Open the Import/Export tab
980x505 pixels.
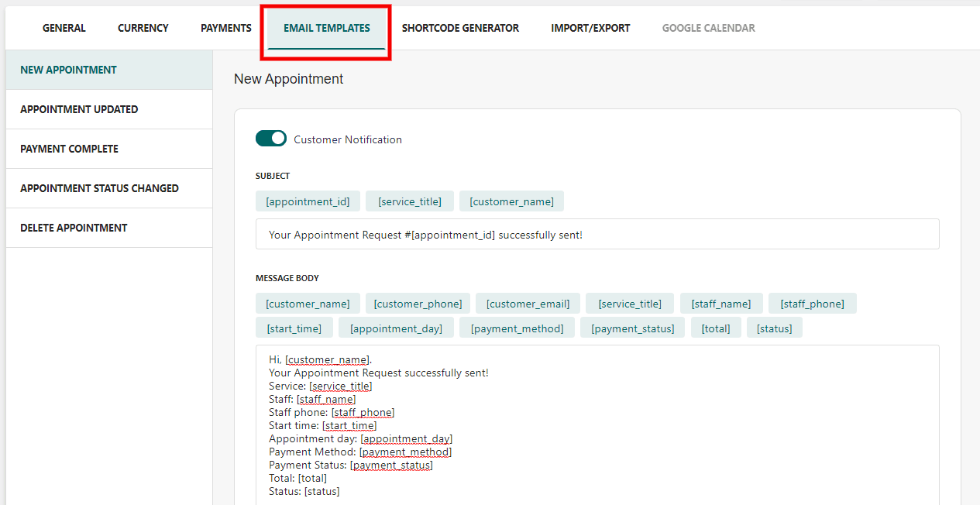coord(590,28)
